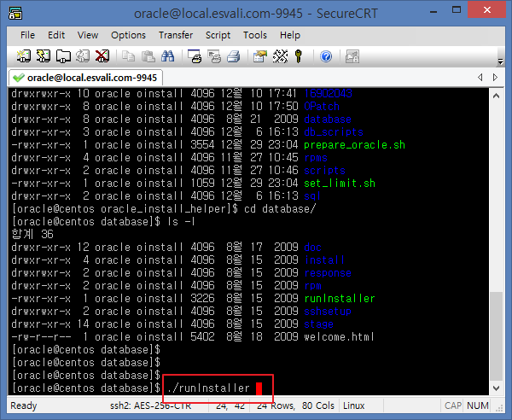The height and width of the screenshot is (420, 512).
Task: Click the blue Help question mark icon
Action: click(326, 56)
